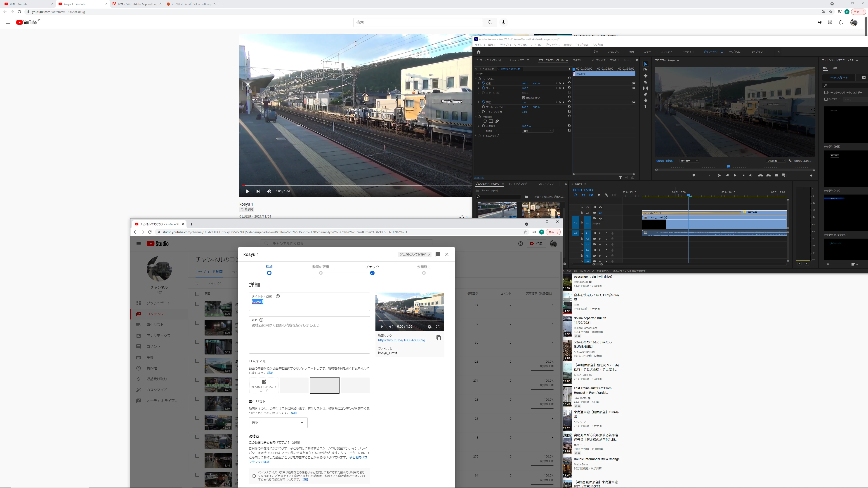Select the Type tool in Premiere
The image size is (868, 488).
(646, 107)
